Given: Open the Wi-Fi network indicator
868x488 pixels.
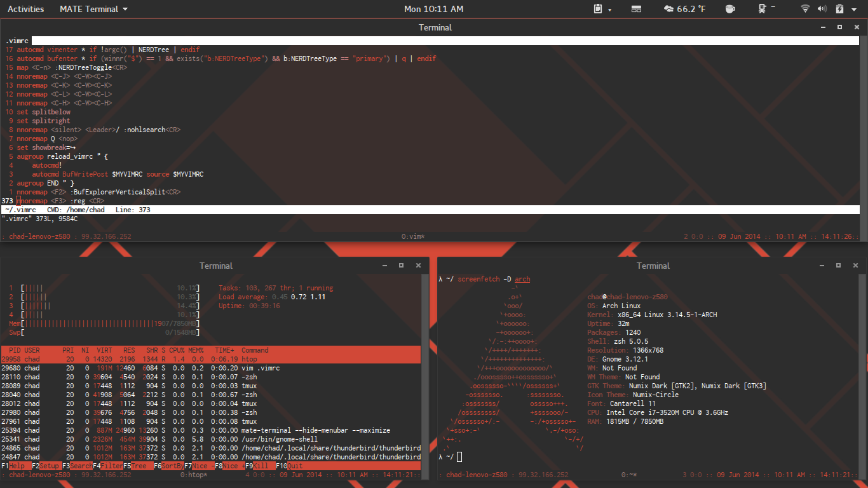Looking at the screenshot, I should pos(805,9).
